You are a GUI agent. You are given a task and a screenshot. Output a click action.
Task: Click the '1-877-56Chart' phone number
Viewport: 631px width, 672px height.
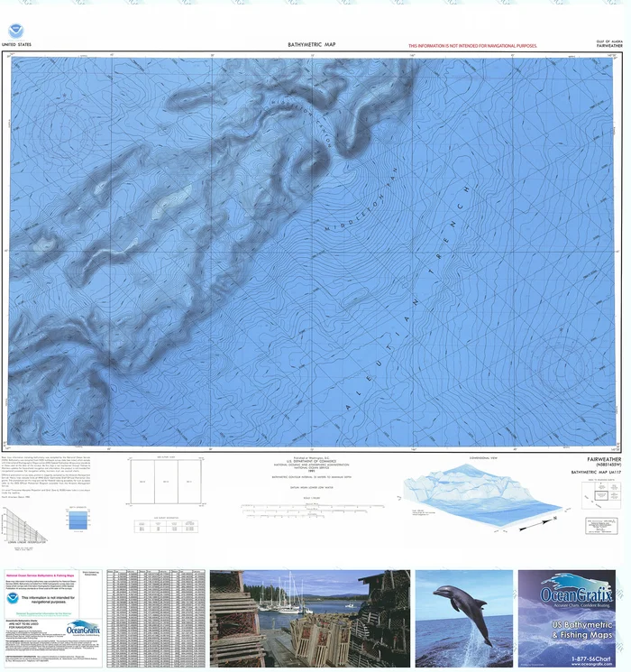[591, 658]
